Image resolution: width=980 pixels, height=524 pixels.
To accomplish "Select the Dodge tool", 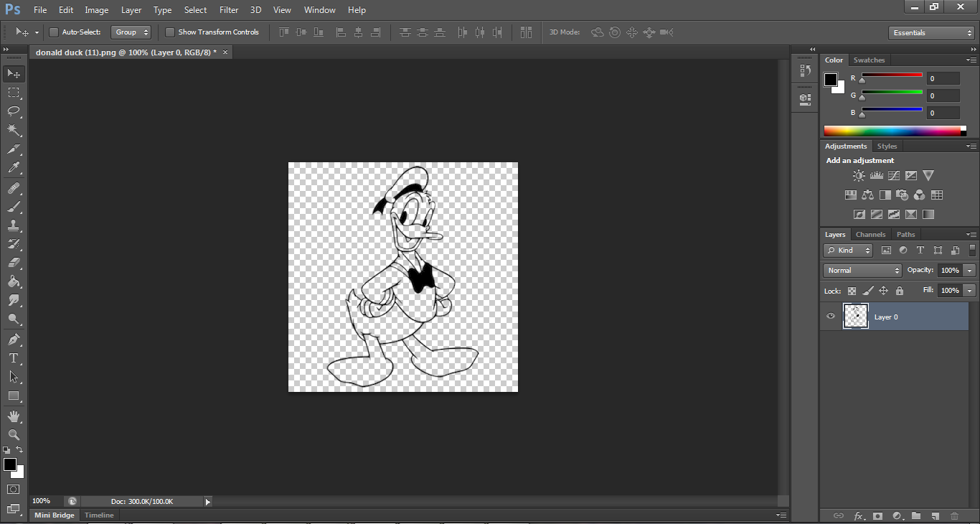I will [14, 319].
